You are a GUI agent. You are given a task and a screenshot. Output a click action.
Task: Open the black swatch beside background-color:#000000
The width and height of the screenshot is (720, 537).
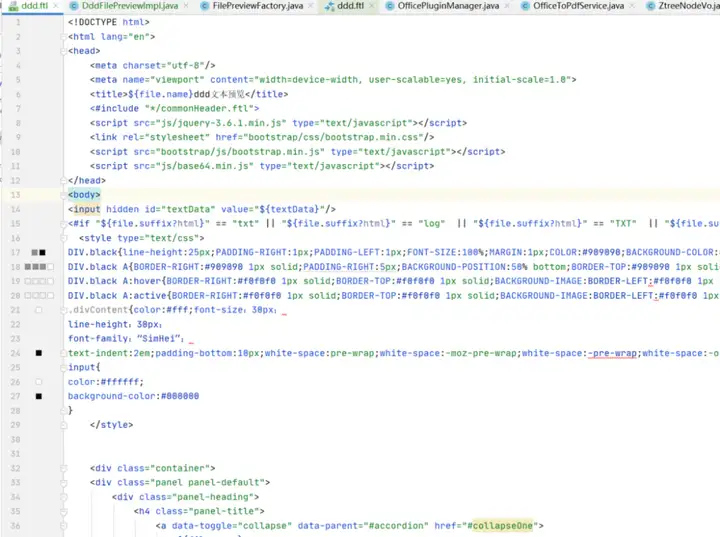point(39,396)
